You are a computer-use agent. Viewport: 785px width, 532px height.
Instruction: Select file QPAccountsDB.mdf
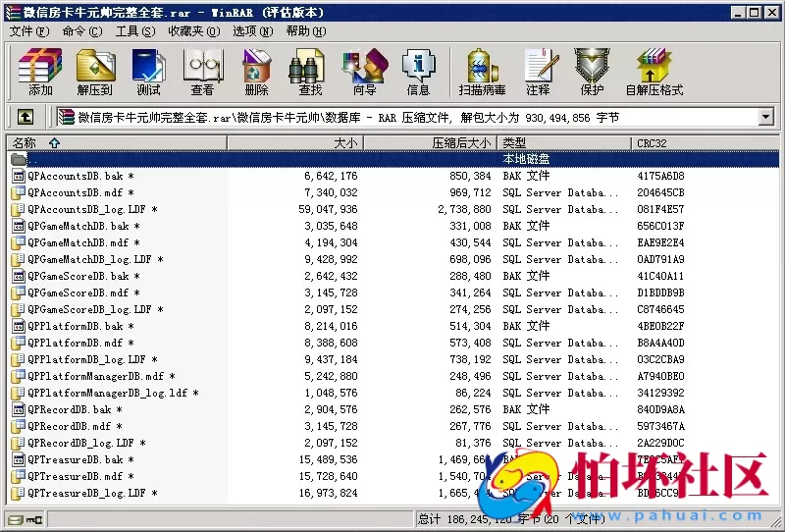(80, 192)
